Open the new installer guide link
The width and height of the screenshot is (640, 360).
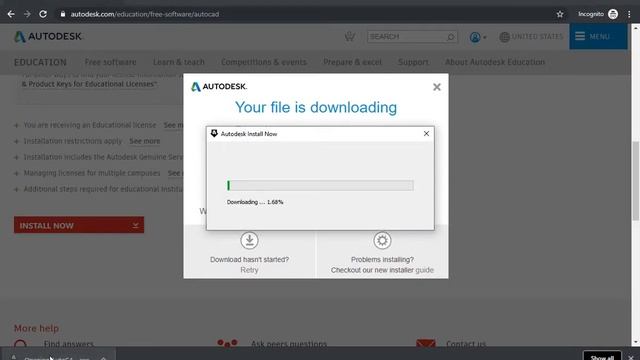click(424, 270)
